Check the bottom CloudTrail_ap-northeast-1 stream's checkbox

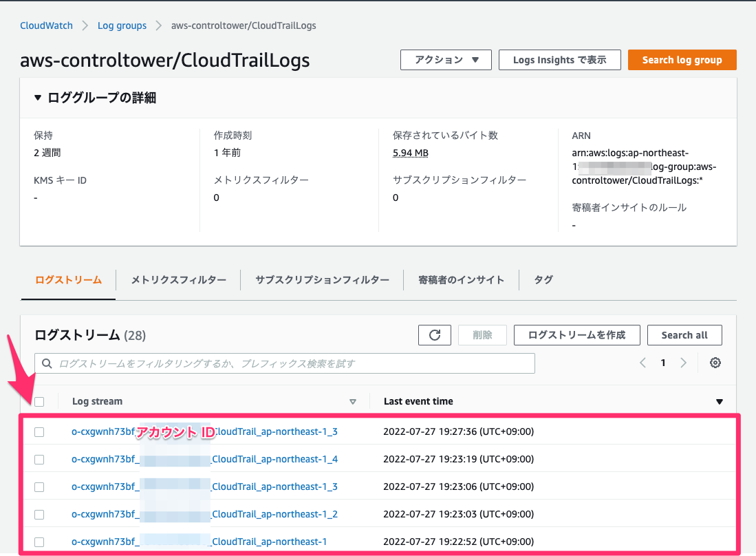[x=39, y=542]
